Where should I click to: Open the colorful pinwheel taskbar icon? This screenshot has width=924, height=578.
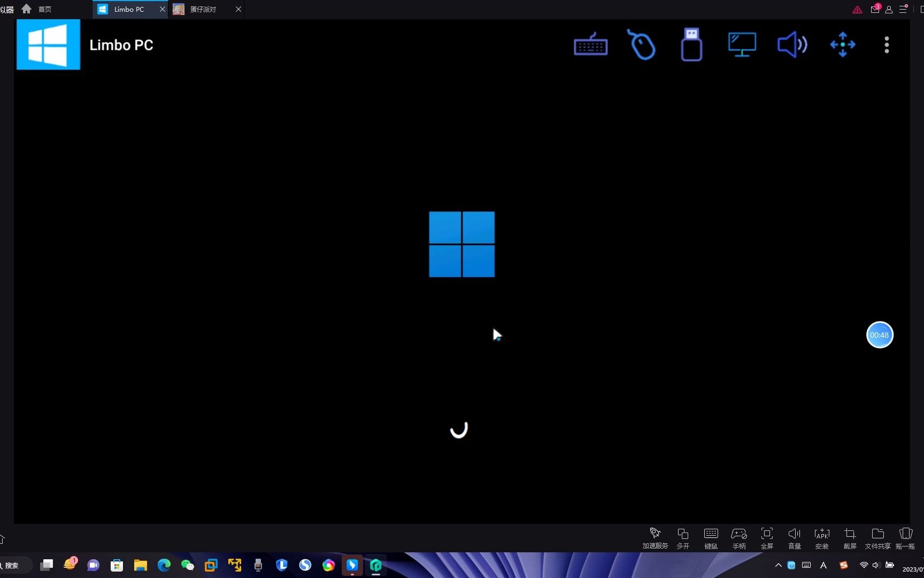click(329, 565)
